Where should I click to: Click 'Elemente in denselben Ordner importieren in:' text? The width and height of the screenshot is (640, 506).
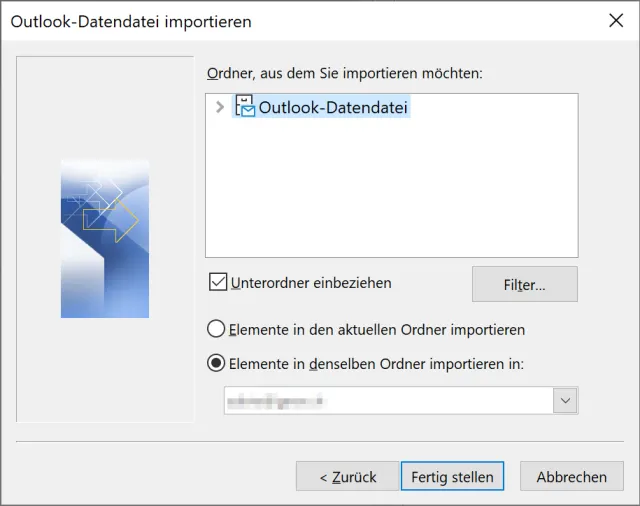pyautogui.click(x=377, y=364)
